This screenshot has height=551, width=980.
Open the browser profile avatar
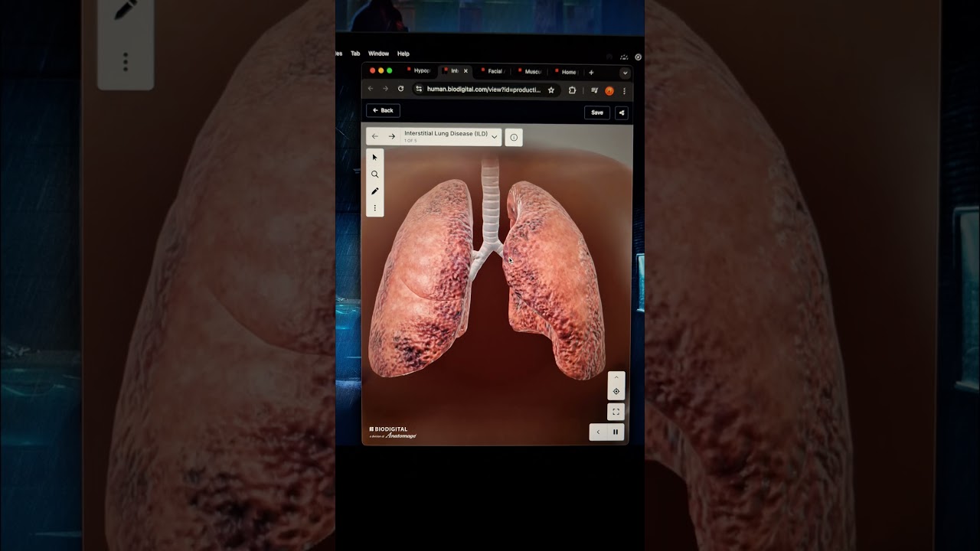609,90
